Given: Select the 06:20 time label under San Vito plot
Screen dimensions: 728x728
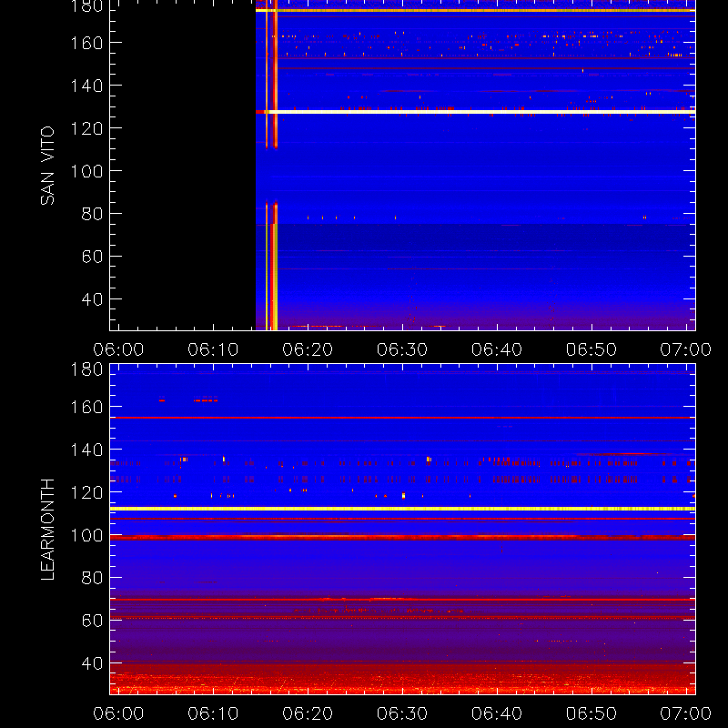Looking at the screenshot, I should [x=308, y=349].
